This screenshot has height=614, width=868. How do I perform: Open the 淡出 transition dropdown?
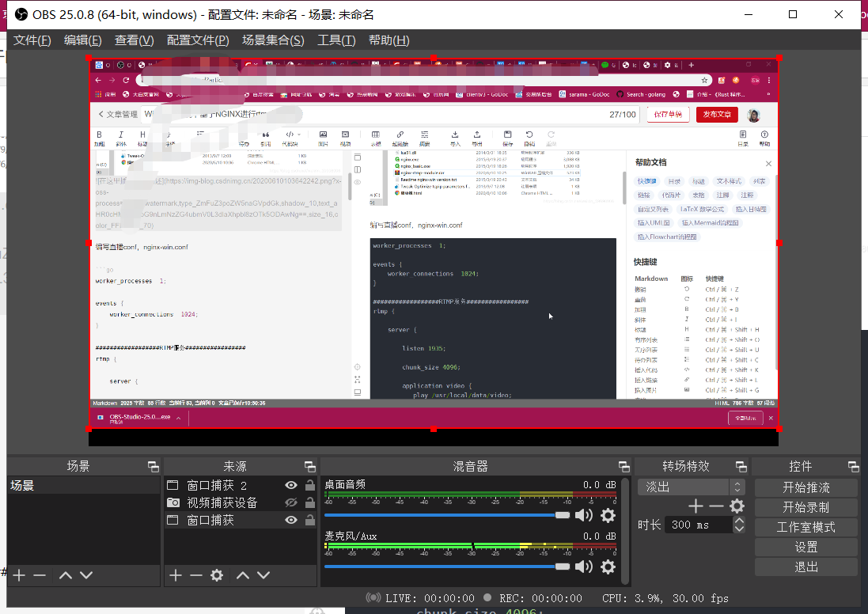tap(691, 487)
